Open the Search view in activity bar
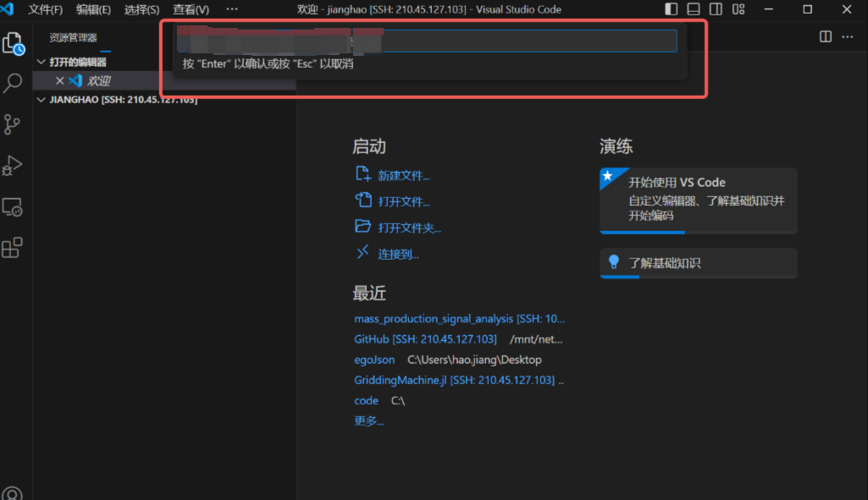This screenshot has width=868, height=500. [12, 84]
